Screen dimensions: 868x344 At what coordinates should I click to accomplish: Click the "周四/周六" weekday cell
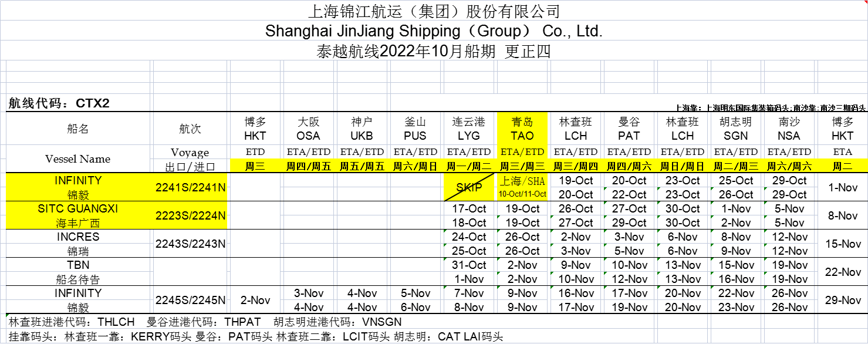[629, 166]
